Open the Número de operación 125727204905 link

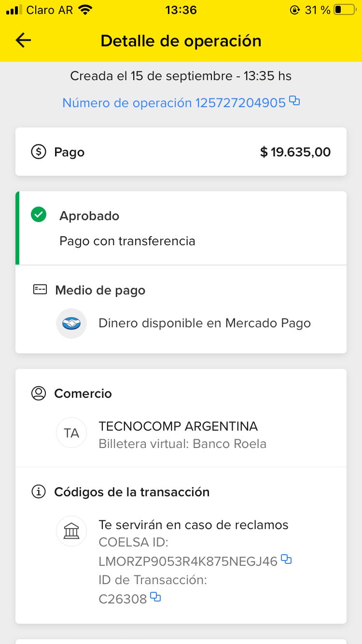point(174,103)
